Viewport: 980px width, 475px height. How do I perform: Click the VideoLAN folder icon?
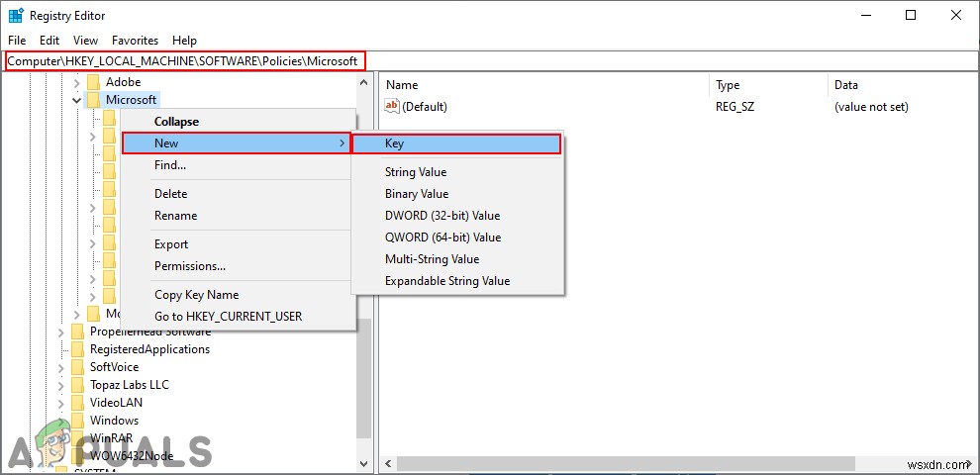(x=78, y=402)
